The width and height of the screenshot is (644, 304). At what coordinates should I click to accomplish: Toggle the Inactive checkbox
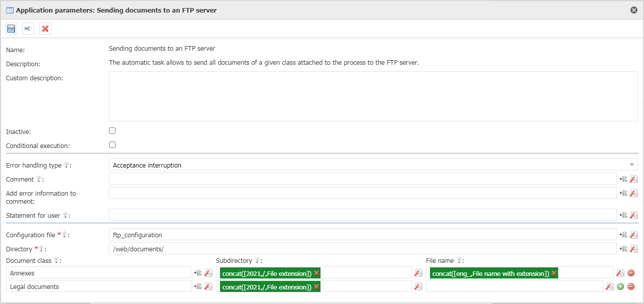tap(113, 131)
